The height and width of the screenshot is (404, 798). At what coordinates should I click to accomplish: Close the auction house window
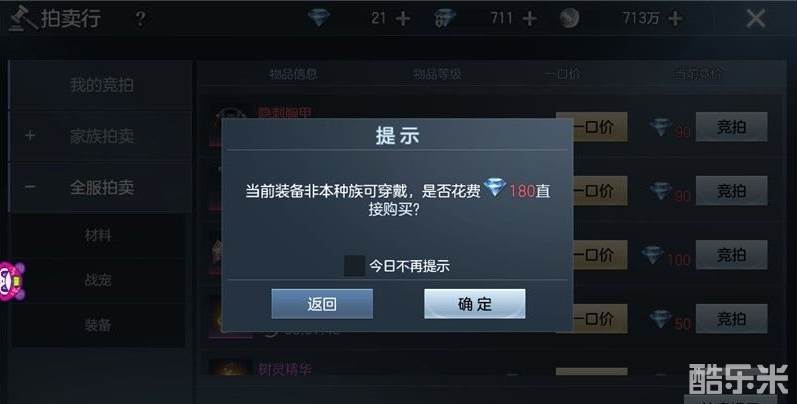(x=756, y=19)
